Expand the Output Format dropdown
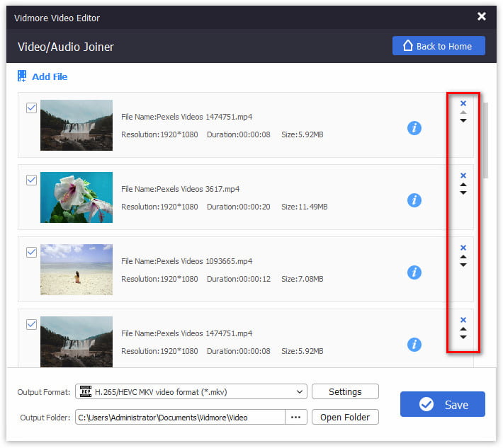503x448 pixels. click(x=300, y=392)
